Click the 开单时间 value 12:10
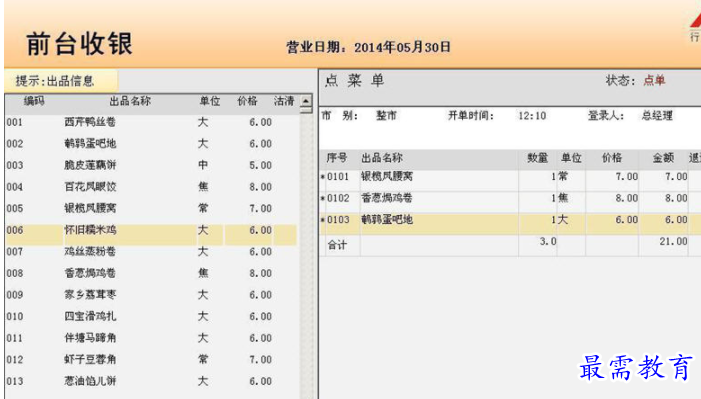 tap(532, 116)
